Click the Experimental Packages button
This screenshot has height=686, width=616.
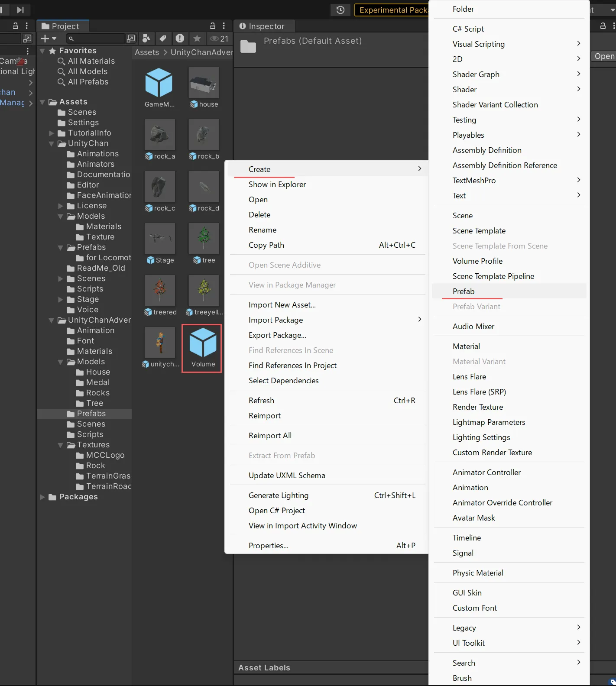pyautogui.click(x=392, y=10)
